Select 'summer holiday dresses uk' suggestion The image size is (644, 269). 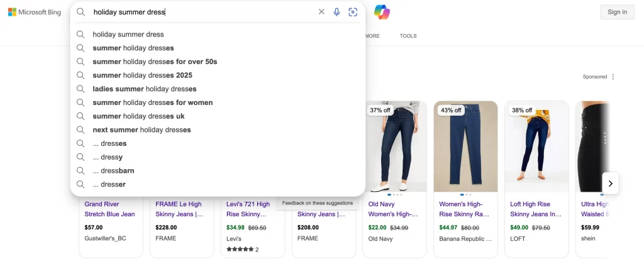tap(218, 116)
